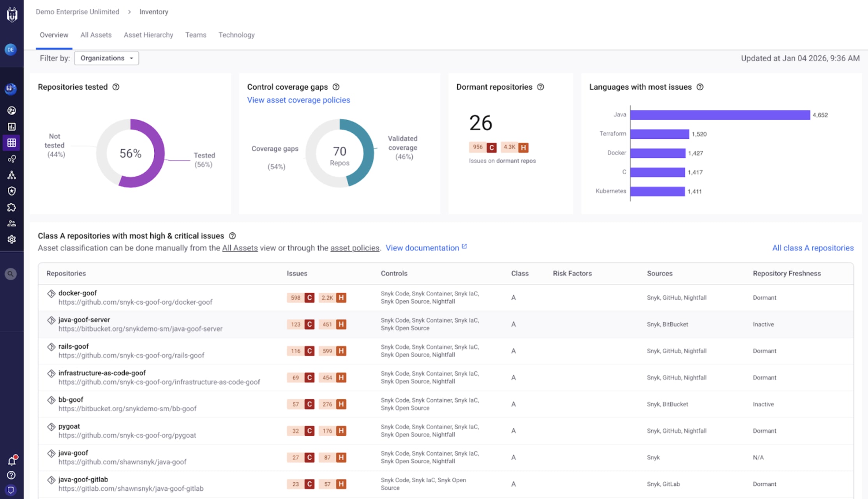Select the highlighted grid Inventory icon
868x499 pixels.
pyautogui.click(x=12, y=142)
